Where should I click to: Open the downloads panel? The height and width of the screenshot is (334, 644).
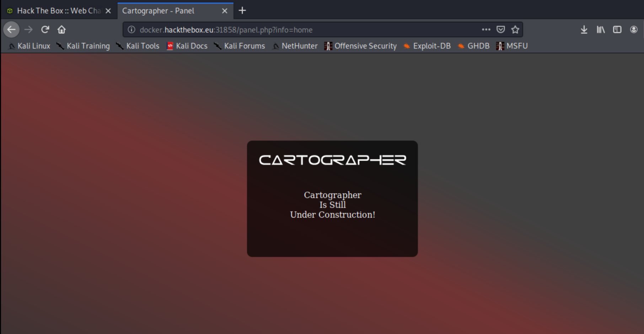(584, 29)
